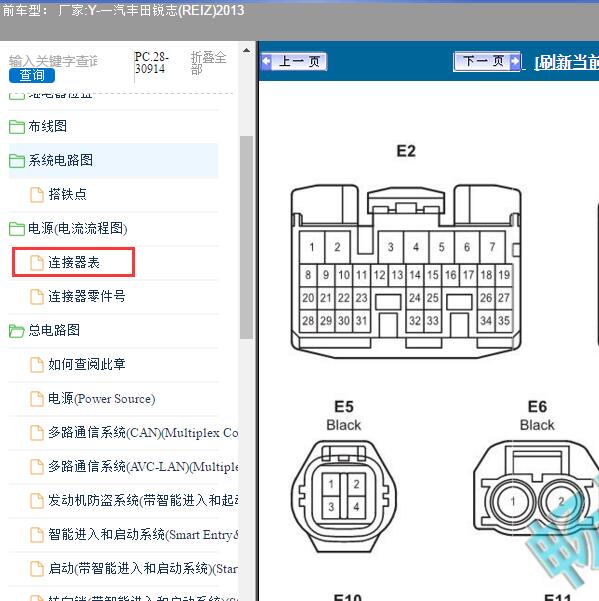Click the 发动机防盗系统 page icon
This screenshot has width=599, height=601.
point(37,501)
